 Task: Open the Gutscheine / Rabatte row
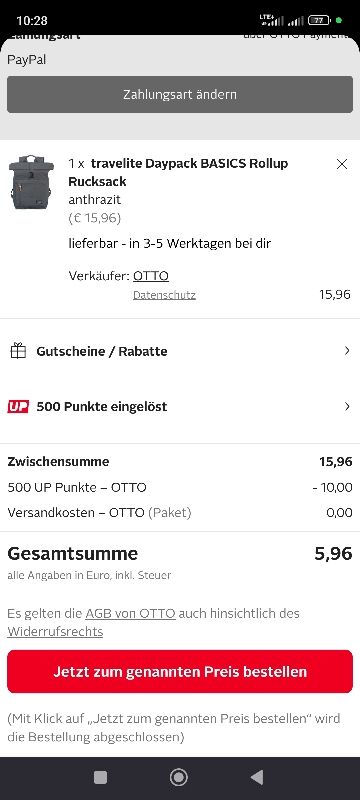click(x=180, y=351)
